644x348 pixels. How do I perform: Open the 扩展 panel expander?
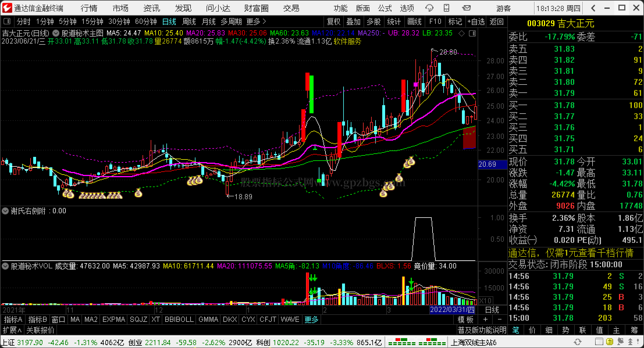pos(12,330)
